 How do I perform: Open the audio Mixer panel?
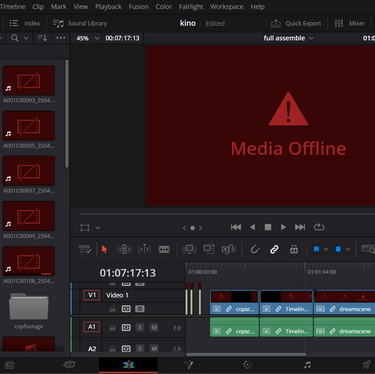(350, 23)
